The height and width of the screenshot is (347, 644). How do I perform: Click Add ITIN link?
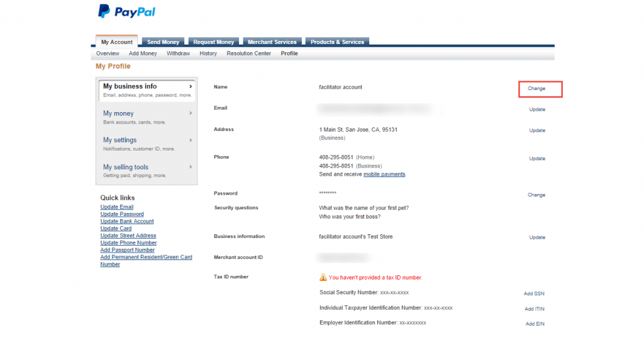(x=535, y=309)
